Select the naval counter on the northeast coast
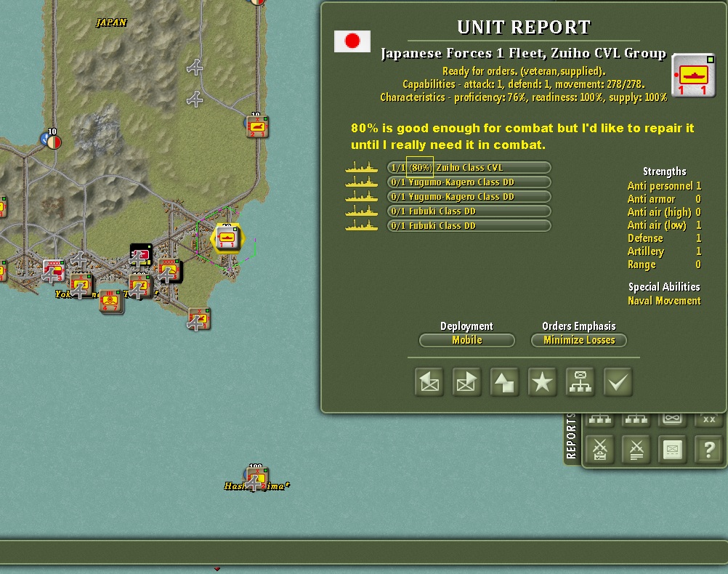728x574 pixels. (257, 126)
